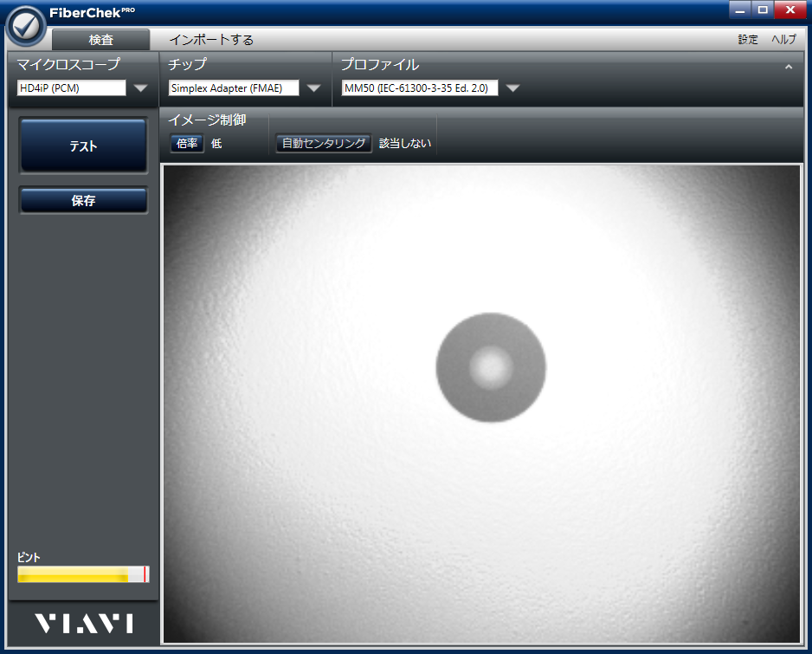Open the インポートする tab
This screenshot has height=654, width=812.
click(x=211, y=39)
